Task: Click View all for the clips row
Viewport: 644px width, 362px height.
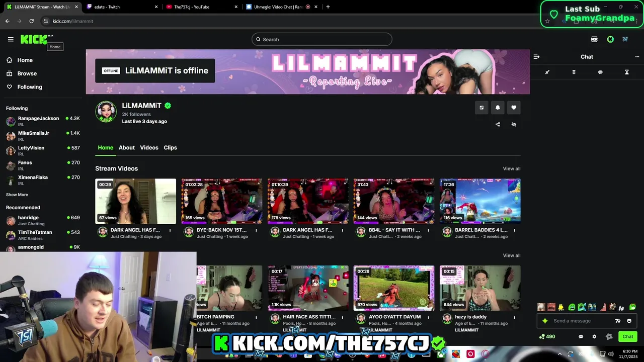Action: click(x=512, y=255)
